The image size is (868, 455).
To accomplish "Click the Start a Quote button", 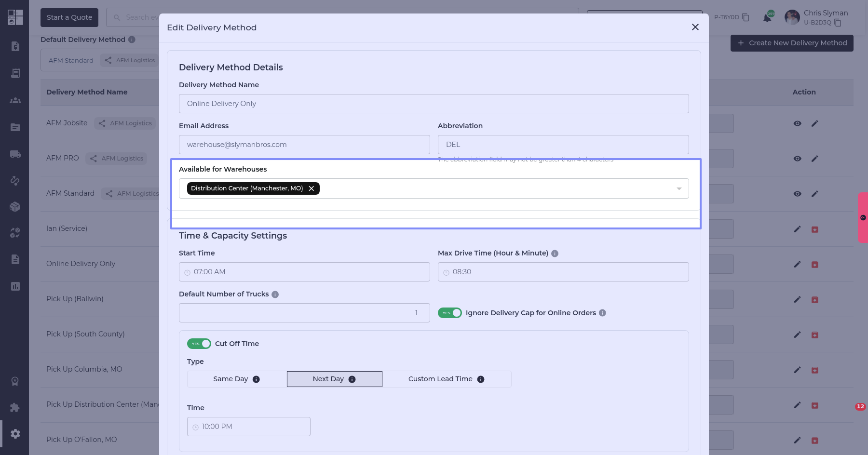I will tap(69, 17).
